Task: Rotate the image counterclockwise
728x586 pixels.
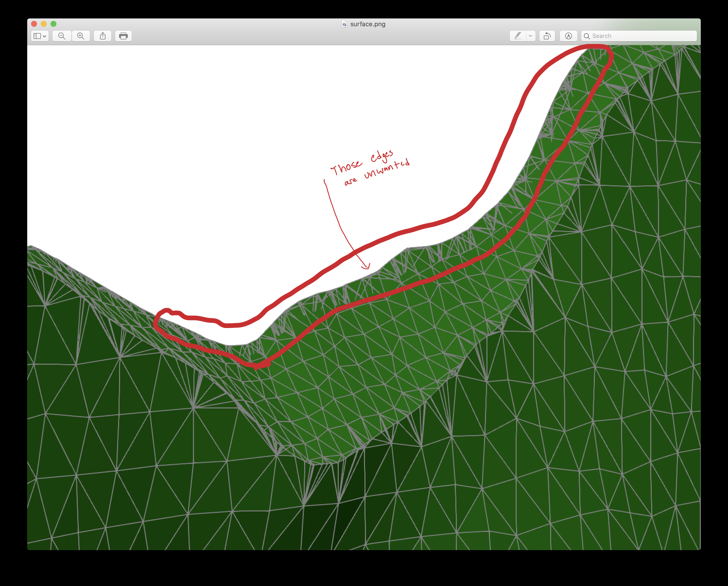Action: [x=547, y=36]
